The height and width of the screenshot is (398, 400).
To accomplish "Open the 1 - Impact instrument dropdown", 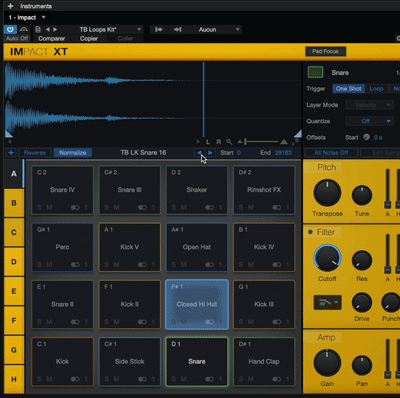I will point(27,17).
